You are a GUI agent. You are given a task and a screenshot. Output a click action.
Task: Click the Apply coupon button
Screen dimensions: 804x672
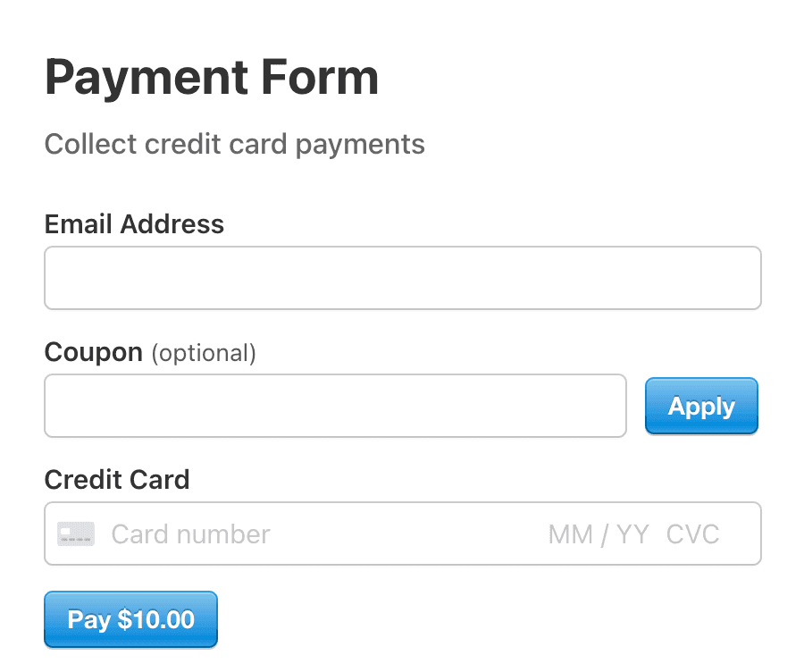click(x=701, y=406)
